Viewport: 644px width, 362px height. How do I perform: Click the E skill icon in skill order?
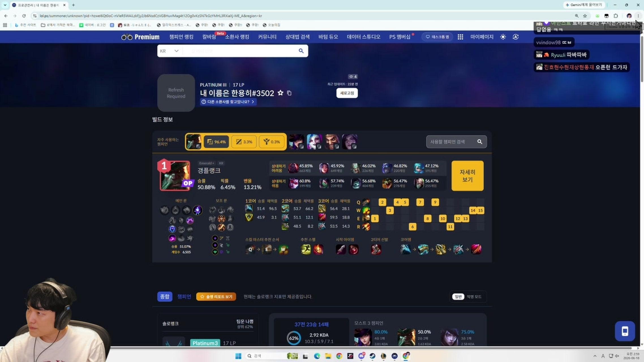[366, 218]
